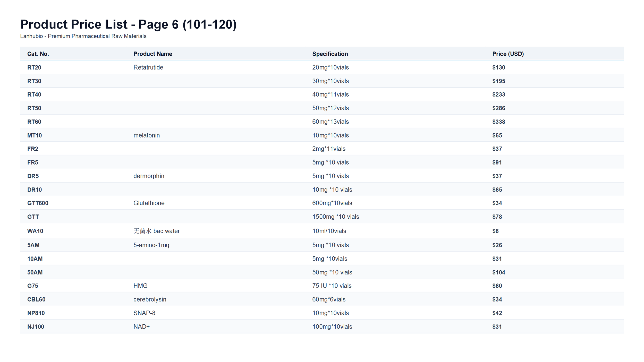The width and height of the screenshot is (644, 362).
Task: Select the melatonin product name
Action: [x=147, y=135]
